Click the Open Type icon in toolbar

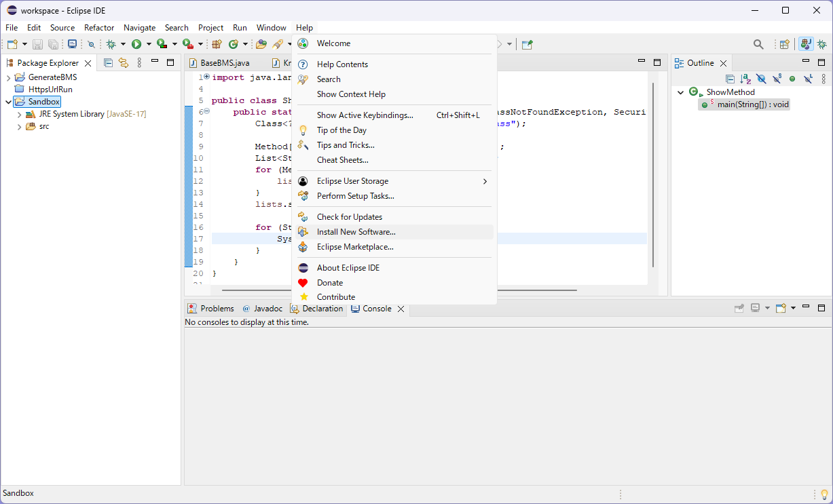click(261, 44)
